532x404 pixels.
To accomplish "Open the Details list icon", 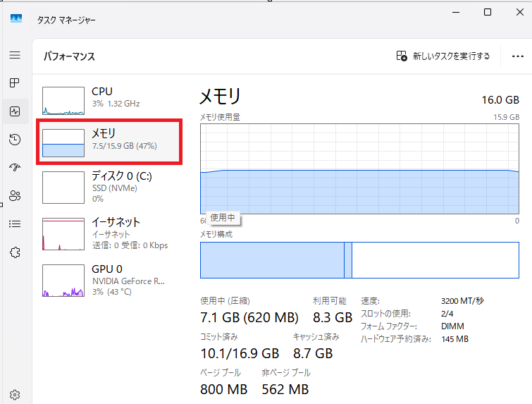I will click(15, 224).
